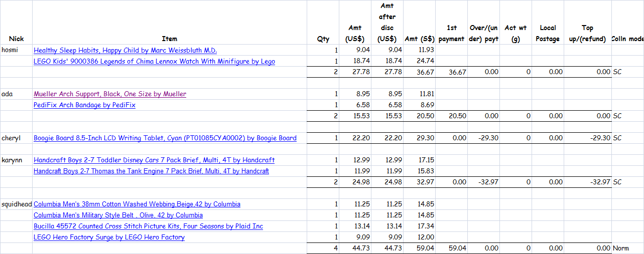Select the 17.34 S$ amount cell
Screen dimensions: 644x254
[419, 226]
